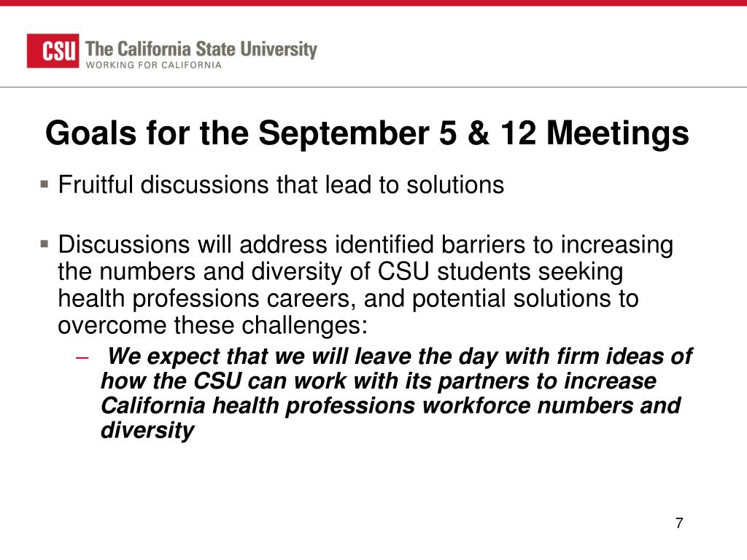Click the red bar at the top
Image resolution: width=747 pixels, height=560 pixels.
(x=373, y=3)
